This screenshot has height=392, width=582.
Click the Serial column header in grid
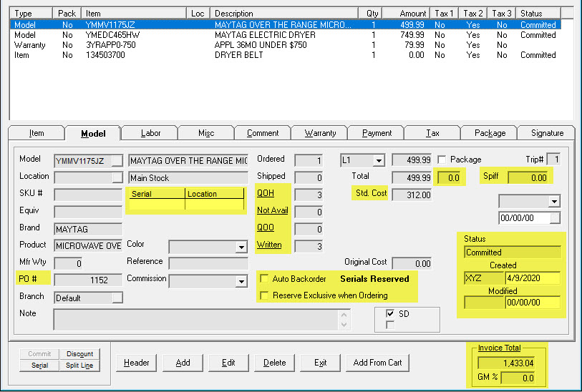coord(157,194)
